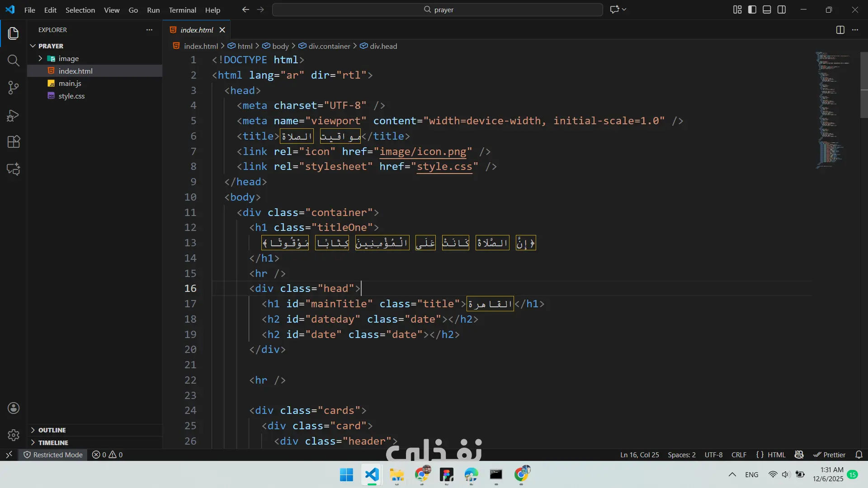Open the Terminal menu
Viewport: 868px width, 488px height.
pos(182,10)
